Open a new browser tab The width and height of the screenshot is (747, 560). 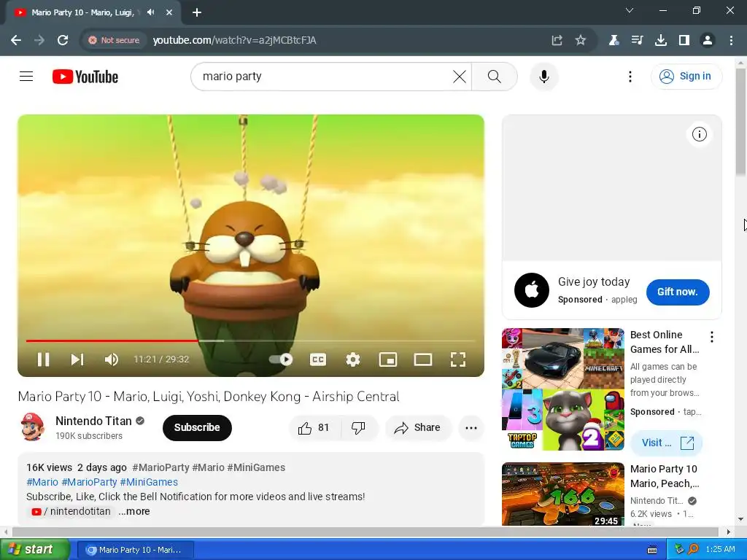pos(197,12)
